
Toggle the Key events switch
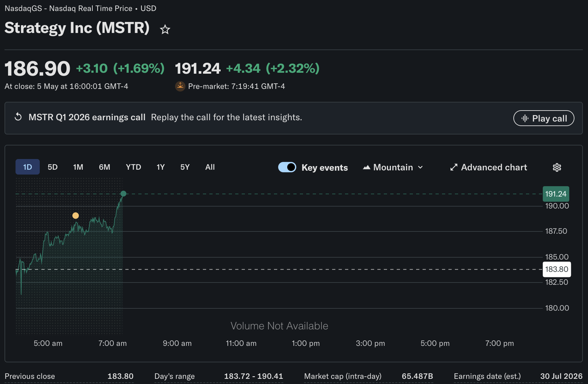[x=287, y=167]
